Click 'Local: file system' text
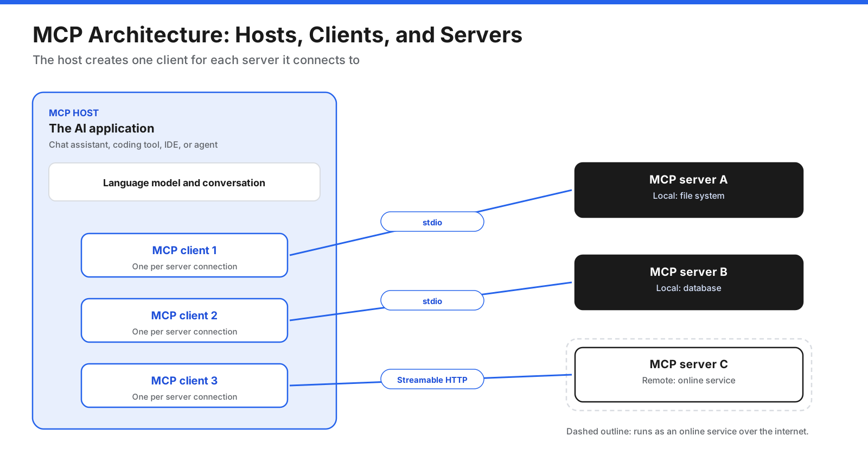This screenshot has height=467, width=868. click(x=688, y=196)
